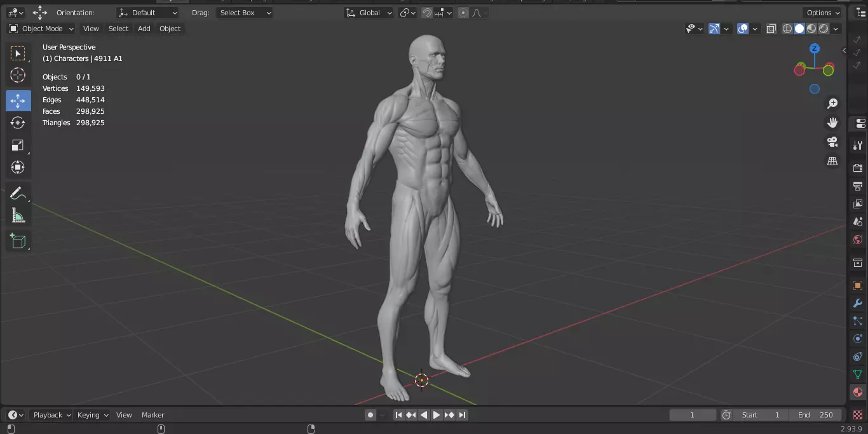Toggle viewport gizmos display

(x=714, y=29)
